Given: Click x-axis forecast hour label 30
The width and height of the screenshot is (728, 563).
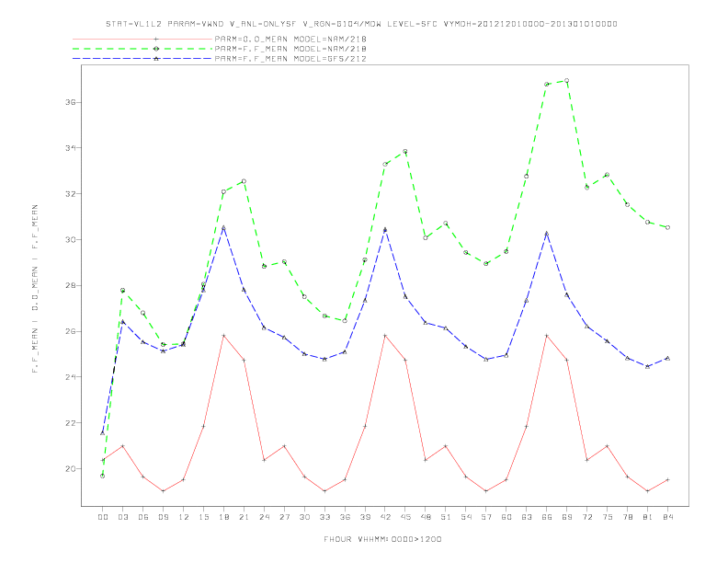Looking at the screenshot, I should (304, 517).
